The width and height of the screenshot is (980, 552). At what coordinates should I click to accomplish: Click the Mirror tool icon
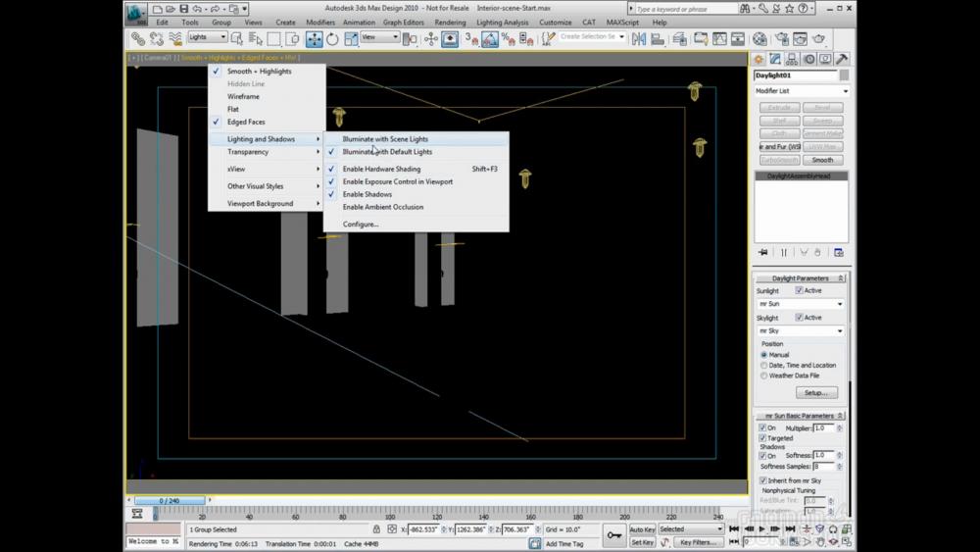[x=639, y=39]
